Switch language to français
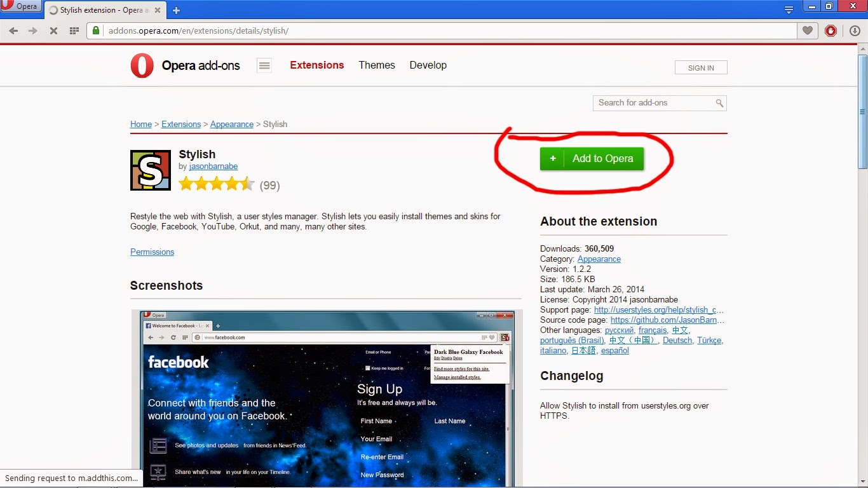The height and width of the screenshot is (488, 868). click(x=653, y=330)
